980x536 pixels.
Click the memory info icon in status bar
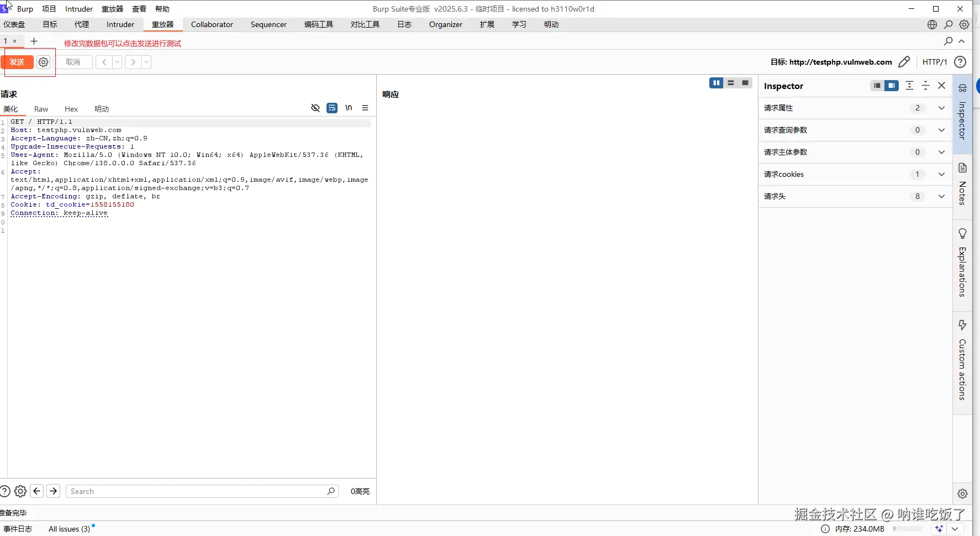(x=825, y=529)
